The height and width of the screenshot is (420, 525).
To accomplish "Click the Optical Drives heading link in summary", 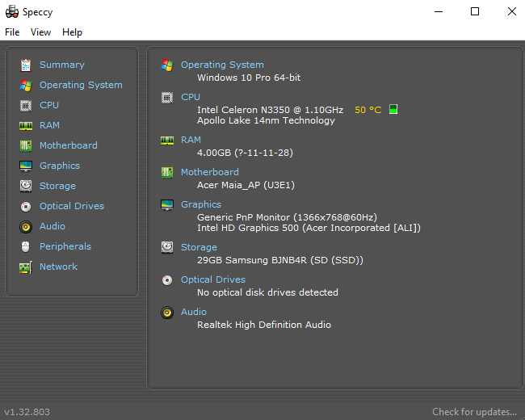I will click(x=213, y=279).
